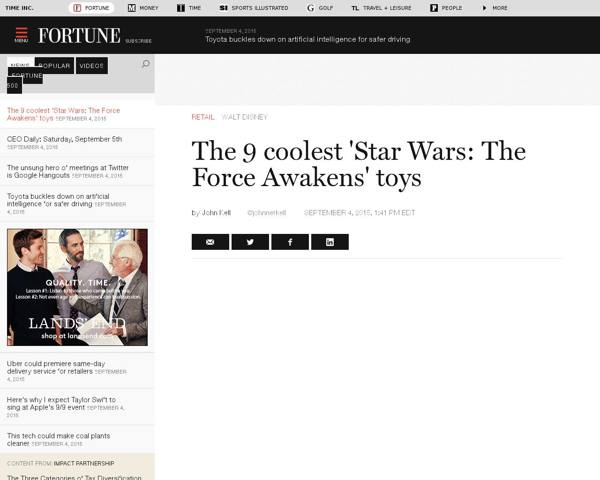Read CEO Daily Saturday September 5th article
The image size is (600, 480).
click(x=64, y=139)
